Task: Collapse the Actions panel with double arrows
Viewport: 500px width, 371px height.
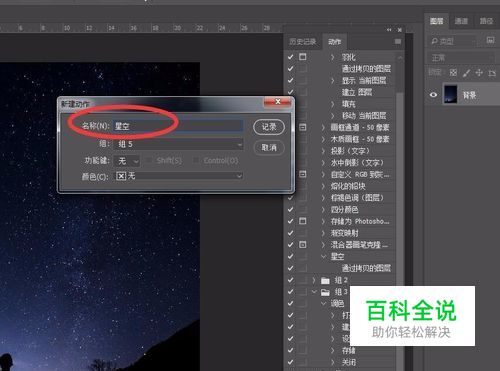Action: (x=389, y=30)
